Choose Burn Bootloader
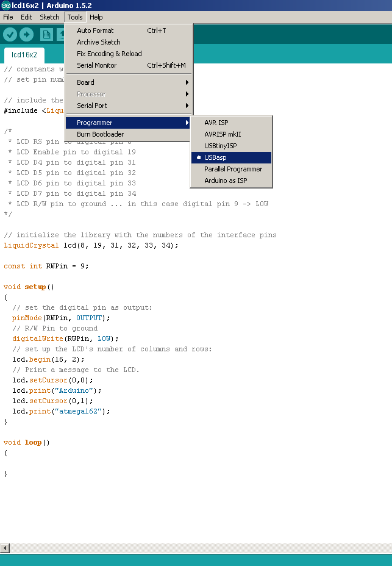The height and width of the screenshot is (566, 392). click(x=128, y=134)
